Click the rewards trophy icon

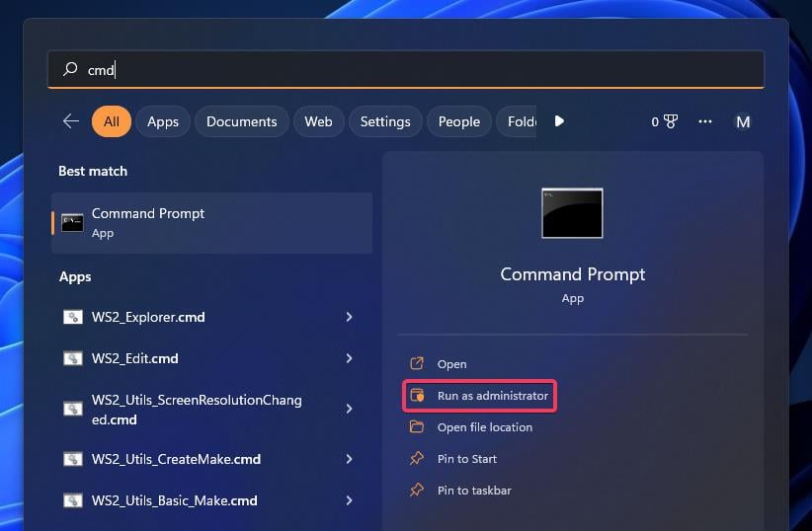tap(671, 121)
